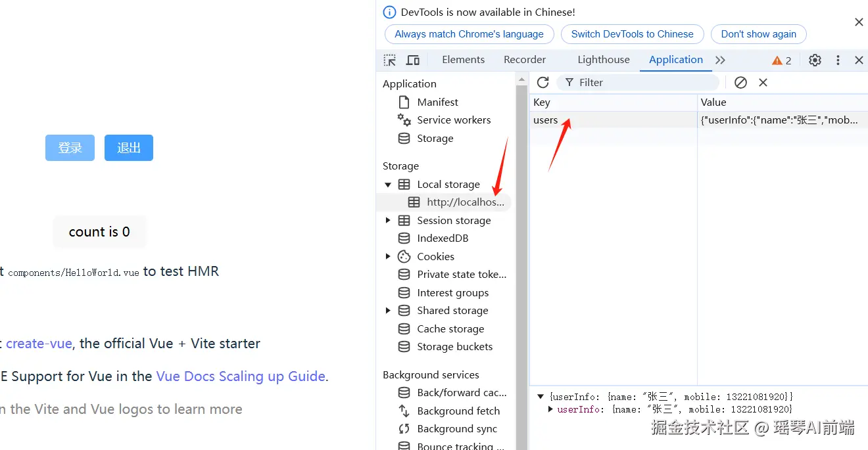Click the Don't show again button
The image size is (868, 450).
click(759, 34)
